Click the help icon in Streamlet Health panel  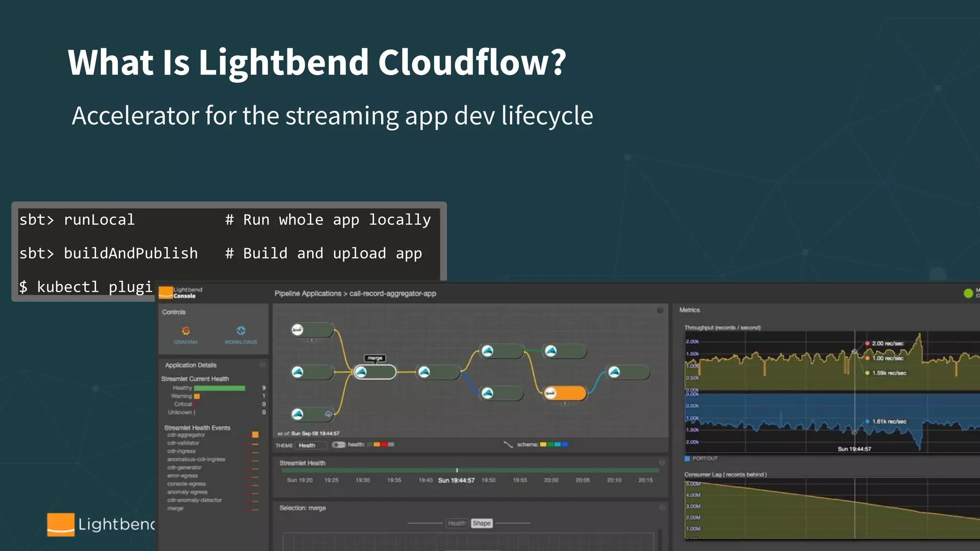[x=662, y=463]
